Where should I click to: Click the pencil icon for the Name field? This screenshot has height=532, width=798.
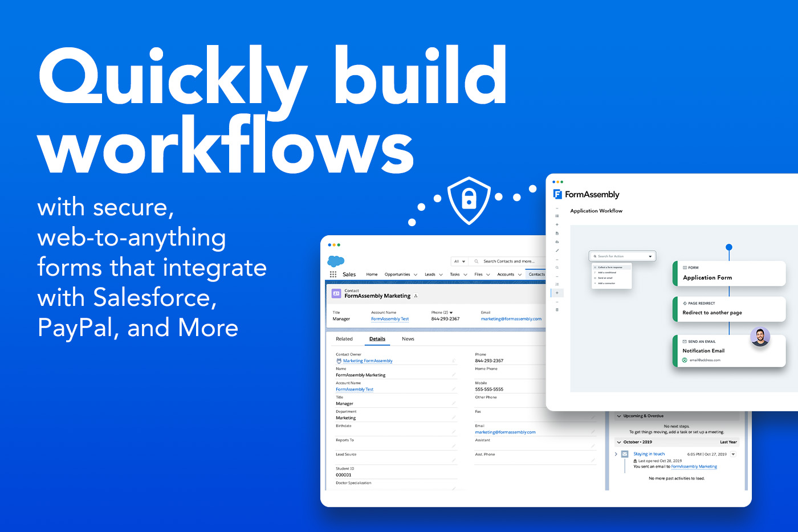tap(454, 375)
